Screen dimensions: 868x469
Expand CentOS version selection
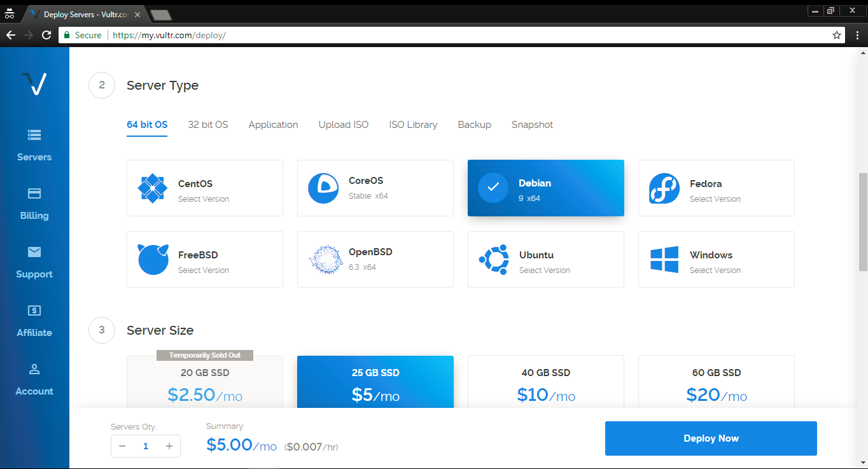(204, 188)
